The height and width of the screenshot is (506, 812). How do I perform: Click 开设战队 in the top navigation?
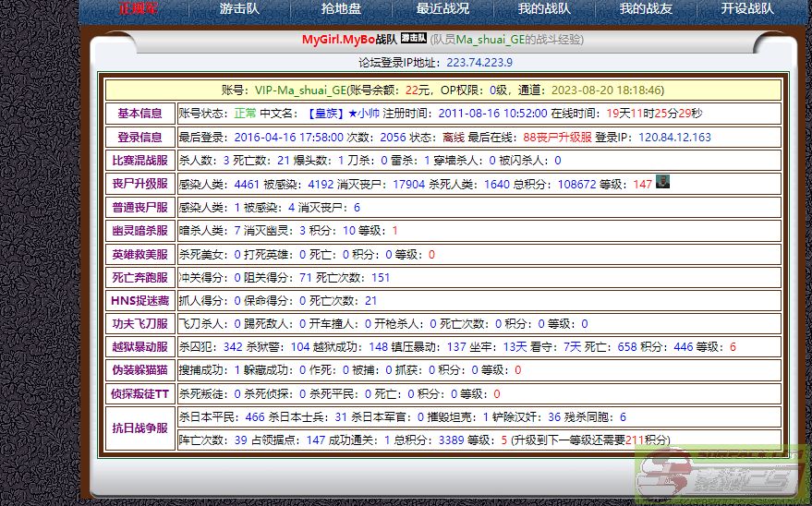click(746, 9)
